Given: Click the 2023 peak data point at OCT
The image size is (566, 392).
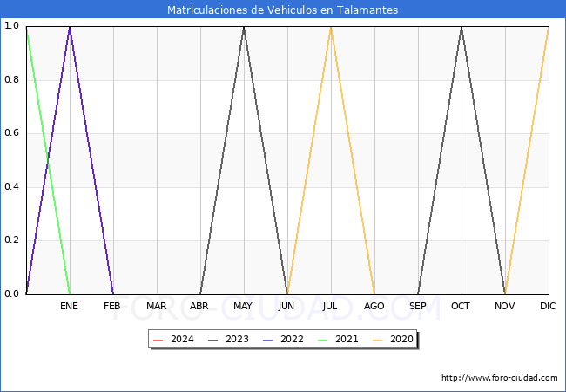Looking at the screenshot, I should tap(462, 27).
